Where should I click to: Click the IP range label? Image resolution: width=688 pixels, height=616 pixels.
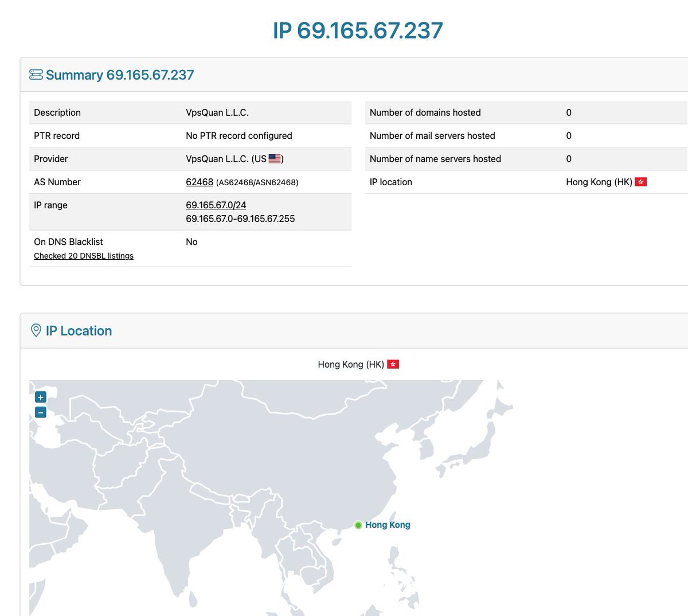pos(50,205)
